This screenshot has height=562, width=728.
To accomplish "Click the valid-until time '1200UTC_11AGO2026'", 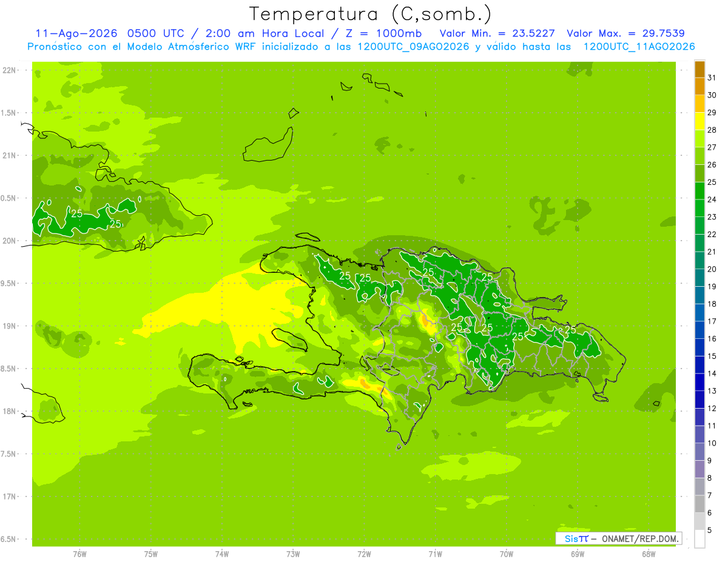I will click(639, 47).
